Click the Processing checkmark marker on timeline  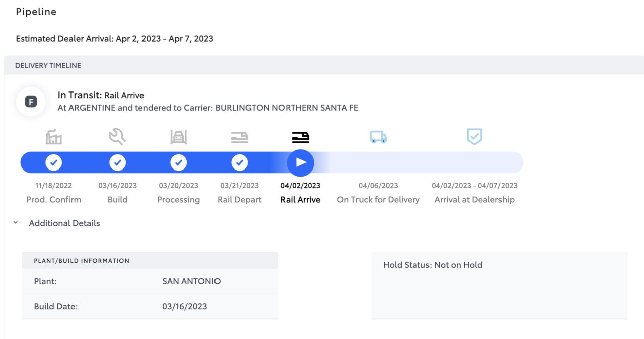(x=178, y=162)
